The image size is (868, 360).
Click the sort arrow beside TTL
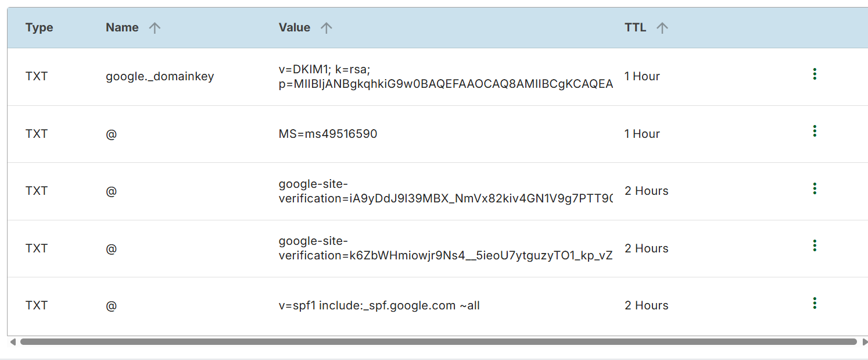[x=662, y=27]
